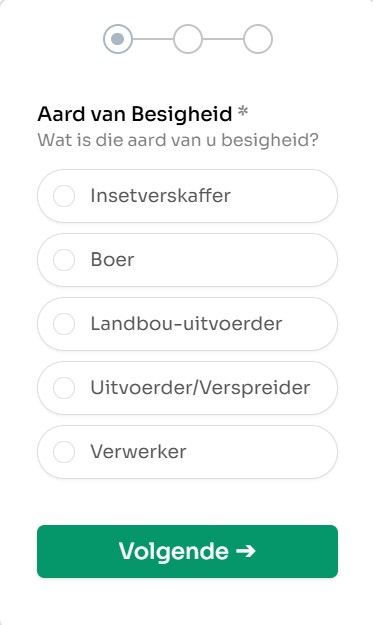Click the Uitvoerder/Verspreider label text
Screen dimensions: 373x625
[x=200, y=388]
